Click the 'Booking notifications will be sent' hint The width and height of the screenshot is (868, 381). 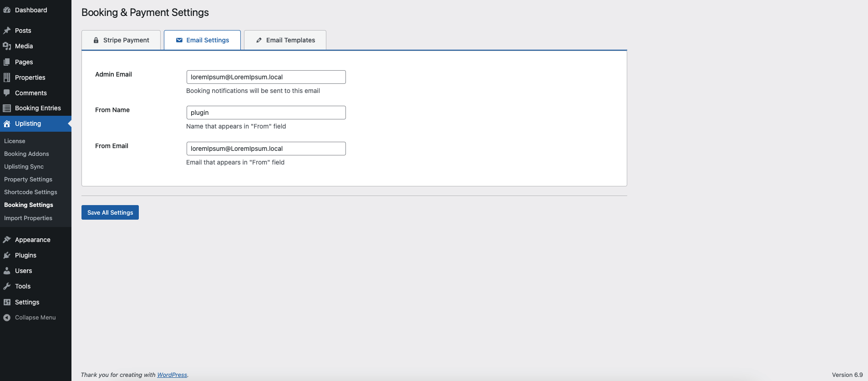pos(253,91)
